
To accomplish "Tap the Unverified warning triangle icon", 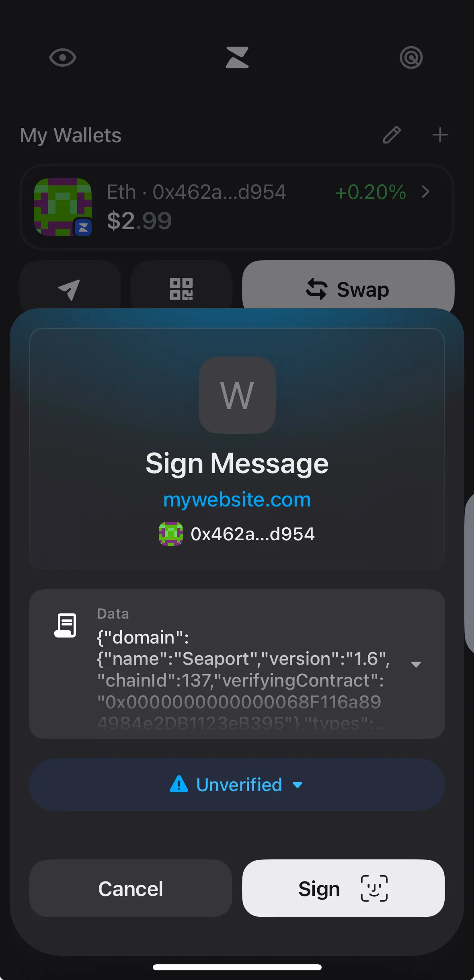I will tap(179, 784).
